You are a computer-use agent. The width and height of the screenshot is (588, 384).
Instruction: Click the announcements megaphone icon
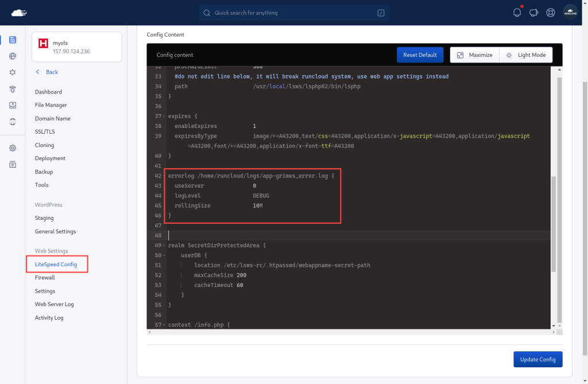[x=533, y=13]
